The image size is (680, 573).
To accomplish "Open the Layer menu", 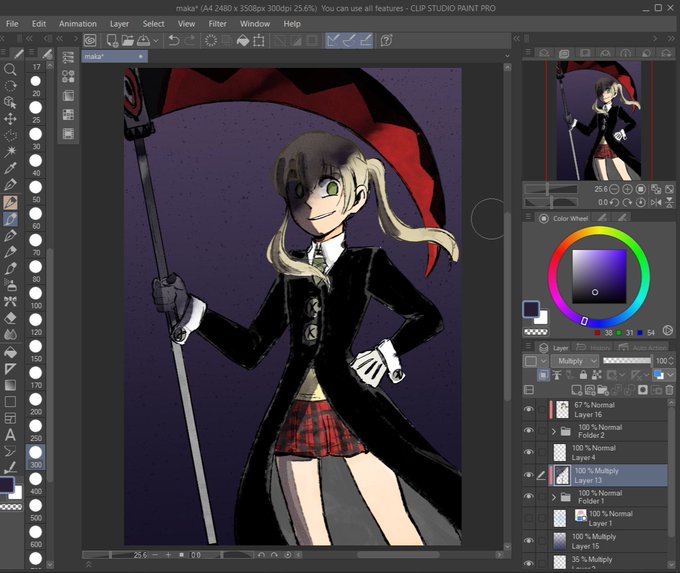I will point(119,24).
